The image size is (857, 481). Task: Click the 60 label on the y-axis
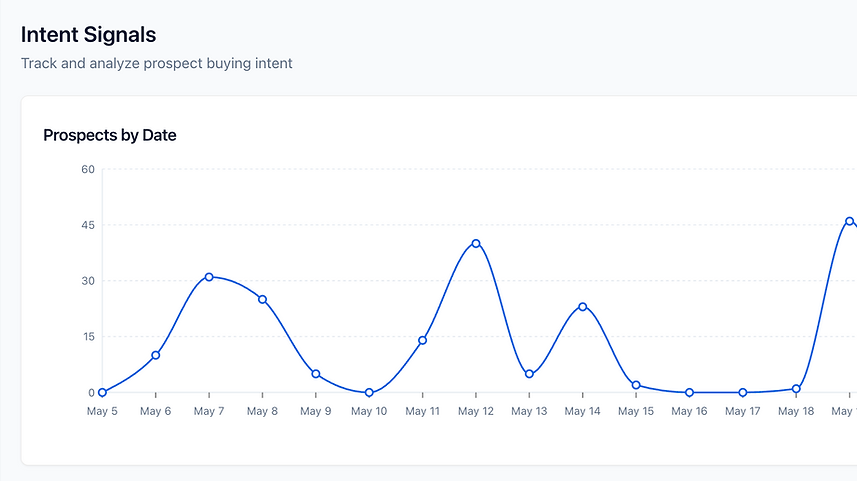(88, 169)
